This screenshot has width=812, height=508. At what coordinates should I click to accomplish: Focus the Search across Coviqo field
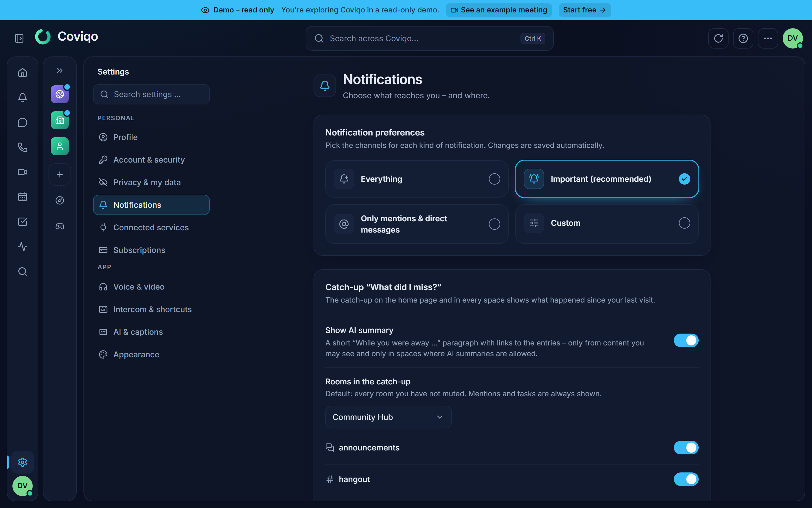click(x=429, y=38)
